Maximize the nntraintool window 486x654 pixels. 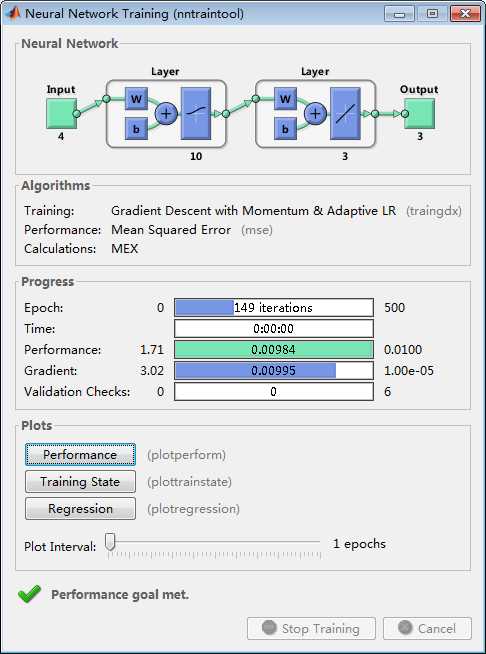(433, 14)
